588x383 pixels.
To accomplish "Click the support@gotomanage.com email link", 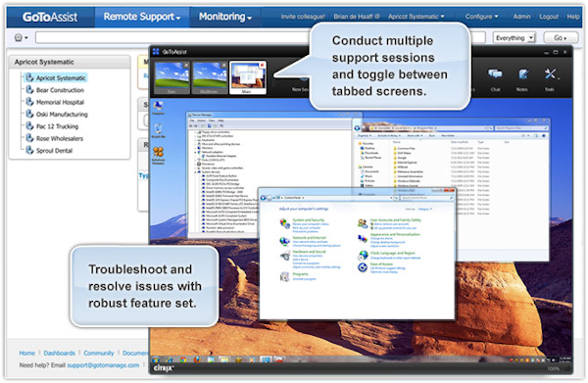I will tap(103, 365).
